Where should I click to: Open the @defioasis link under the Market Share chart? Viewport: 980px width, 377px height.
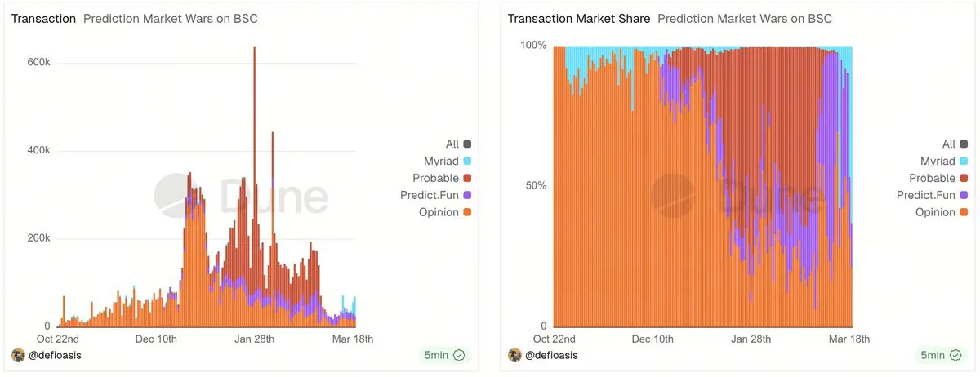(x=552, y=355)
